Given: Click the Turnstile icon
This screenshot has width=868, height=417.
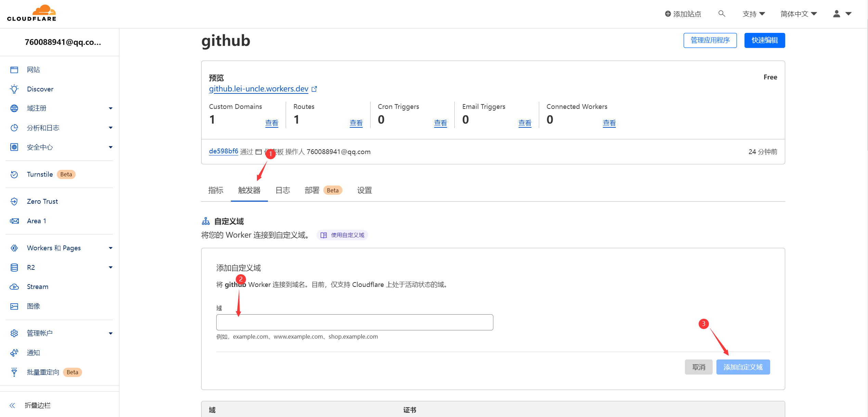Looking at the screenshot, I should pyautogui.click(x=14, y=175).
